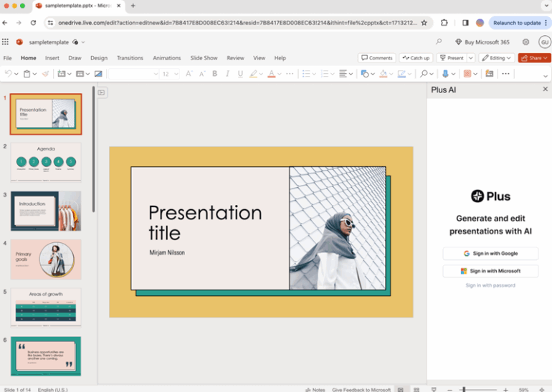Click the font color red A
Screen dimensions: 552x392
point(271,74)
